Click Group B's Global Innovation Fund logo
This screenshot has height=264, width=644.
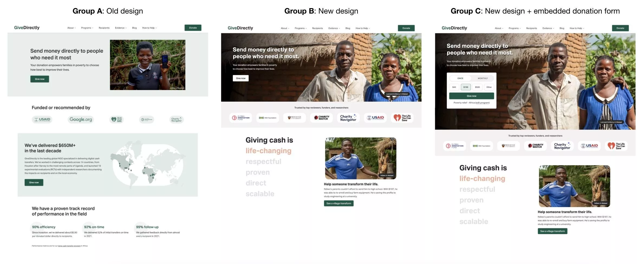tap(241, 118)
